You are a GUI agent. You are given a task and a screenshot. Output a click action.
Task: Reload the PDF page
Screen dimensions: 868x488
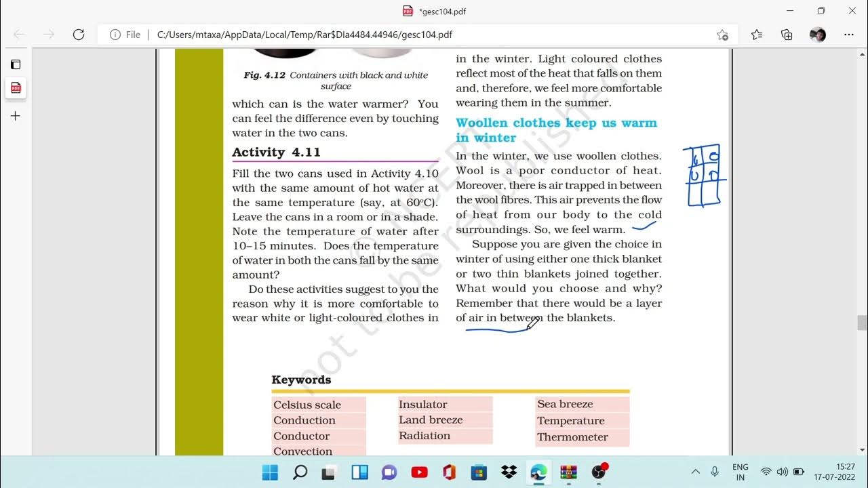(x=79, y=35)
